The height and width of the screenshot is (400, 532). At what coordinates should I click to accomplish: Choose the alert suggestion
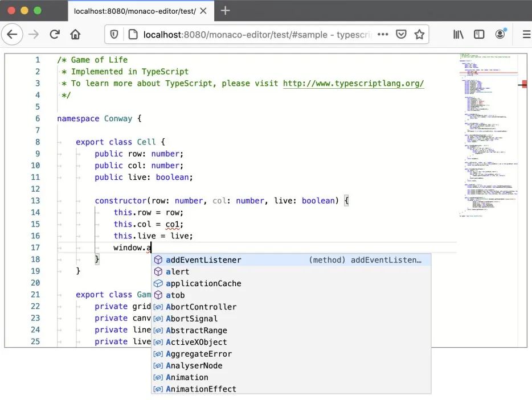click(x=291, y=272)
